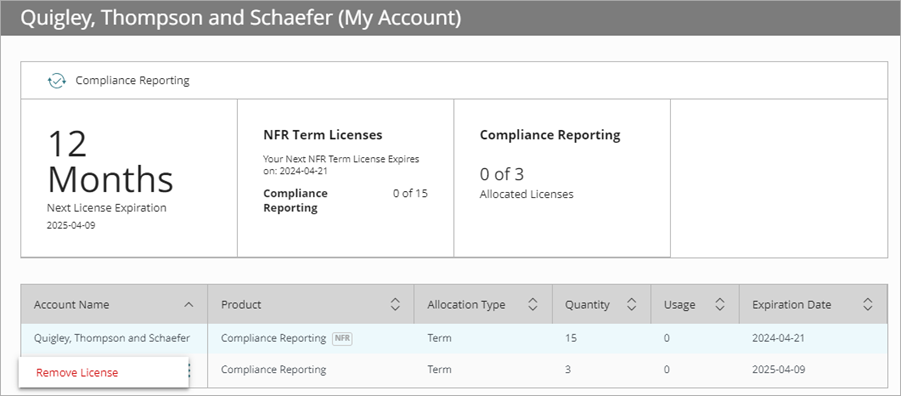The height and width of the screenshot is (396, 901).
Task: Click the Next License Expiration label
Action: 106,208
